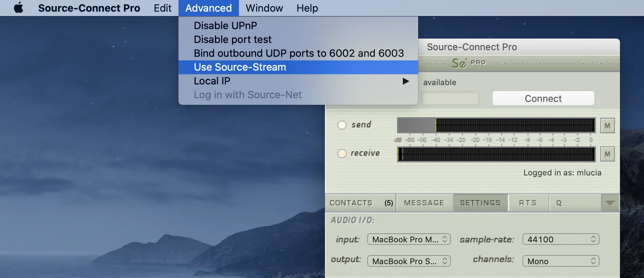Select Bind outbound UDP ports to 6002 and 6003

coord(298,53)
